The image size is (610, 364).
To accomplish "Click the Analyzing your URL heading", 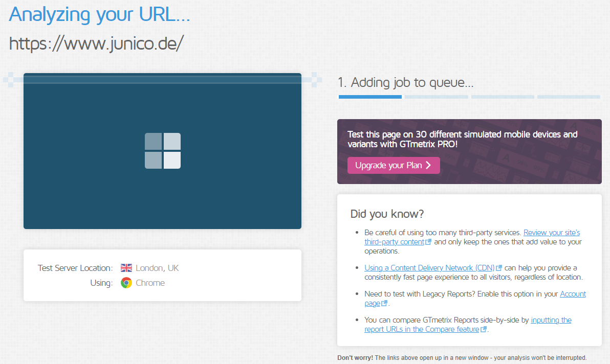I will (x=100, y=15).
